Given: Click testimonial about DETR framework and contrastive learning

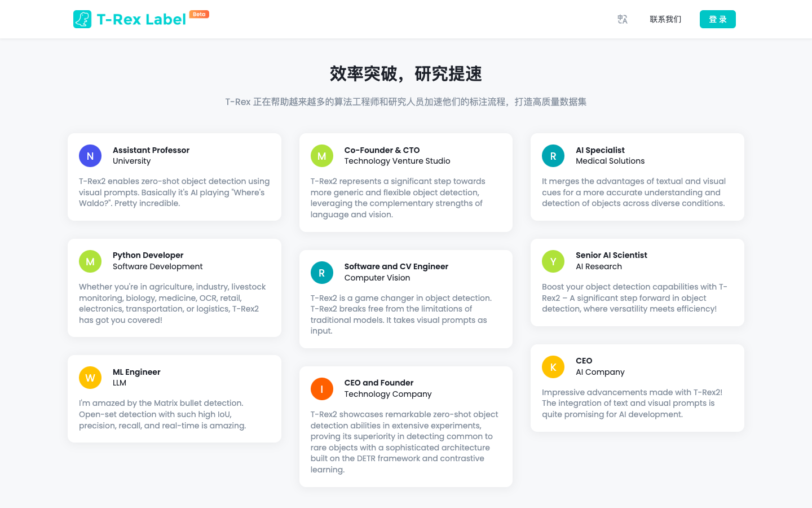Looking at the screenshot, I should pyautogui.click(x=404, y=442).
